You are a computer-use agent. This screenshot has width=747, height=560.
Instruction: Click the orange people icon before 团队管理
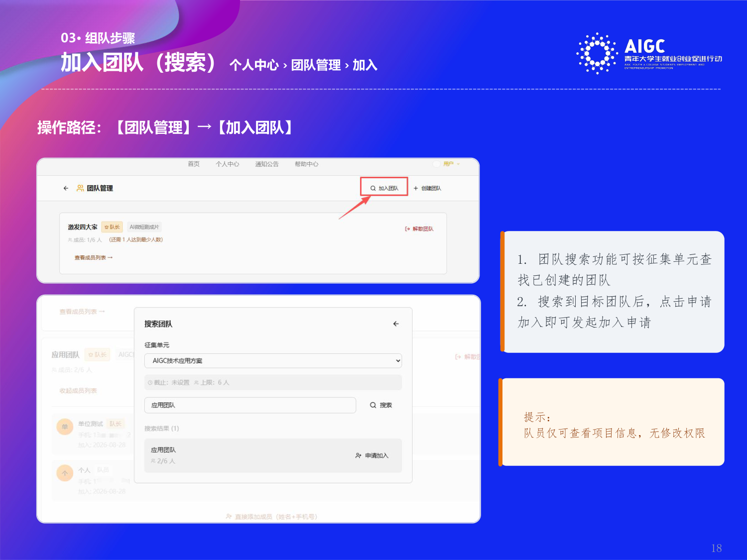click(80, 188)
